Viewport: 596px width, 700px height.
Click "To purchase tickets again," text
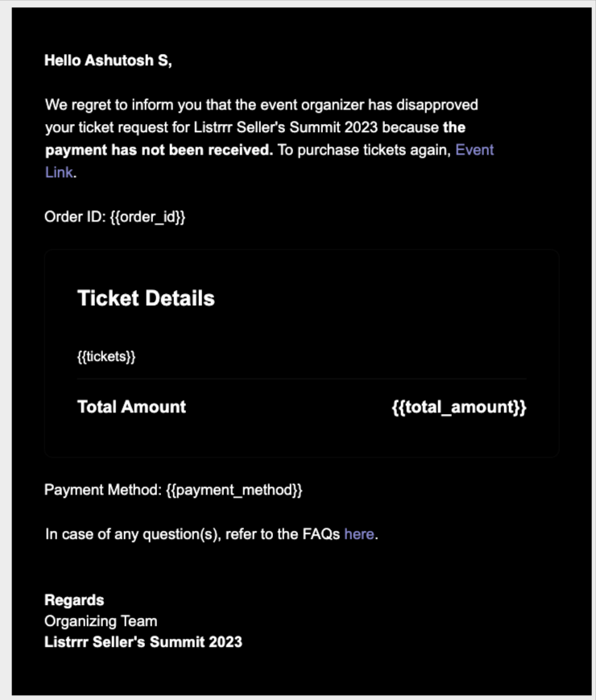[364, 150]
